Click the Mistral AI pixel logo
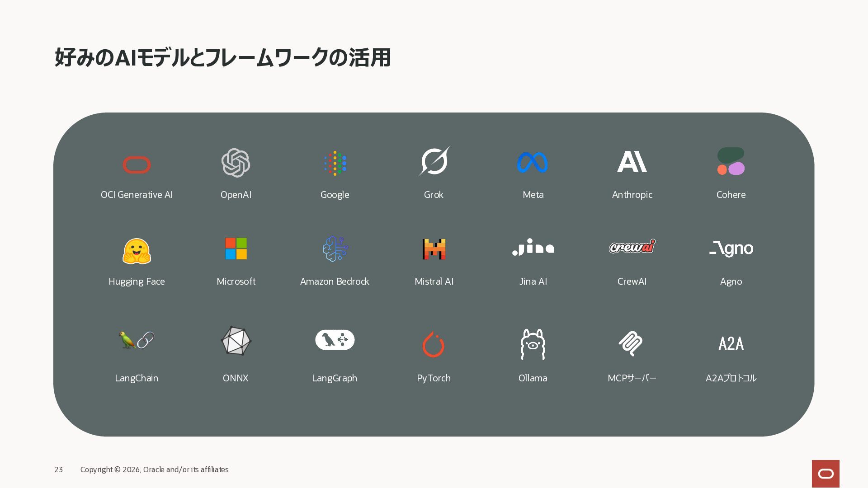Viewport: 868px width, 488px height. (x=434, y=249)
